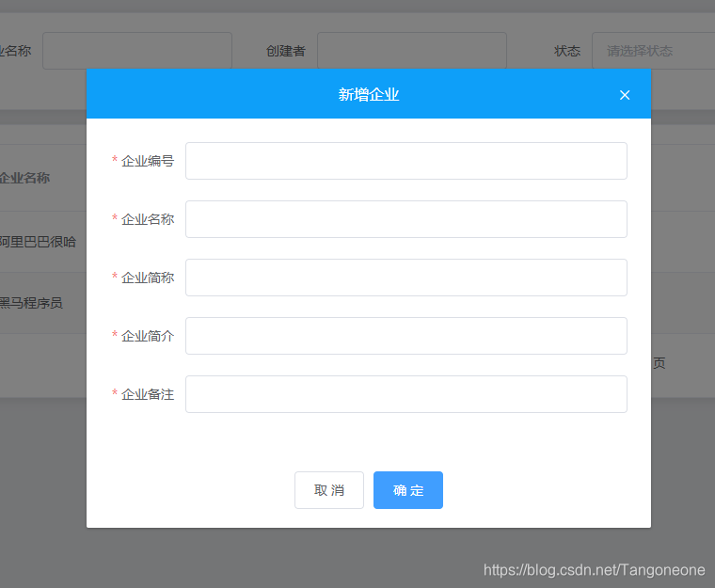Select the 黑马程序员 table row text
Screen dimensions: 715x588
[x=30, y=303]
